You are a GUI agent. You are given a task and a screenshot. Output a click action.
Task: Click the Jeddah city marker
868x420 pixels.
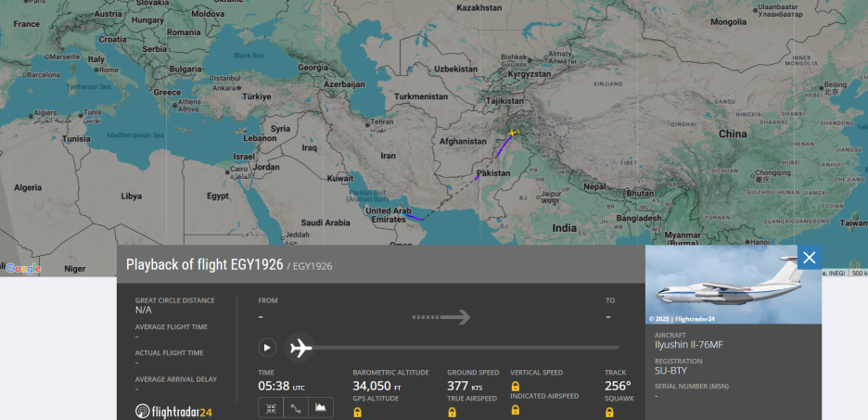[x=284, y=239]
